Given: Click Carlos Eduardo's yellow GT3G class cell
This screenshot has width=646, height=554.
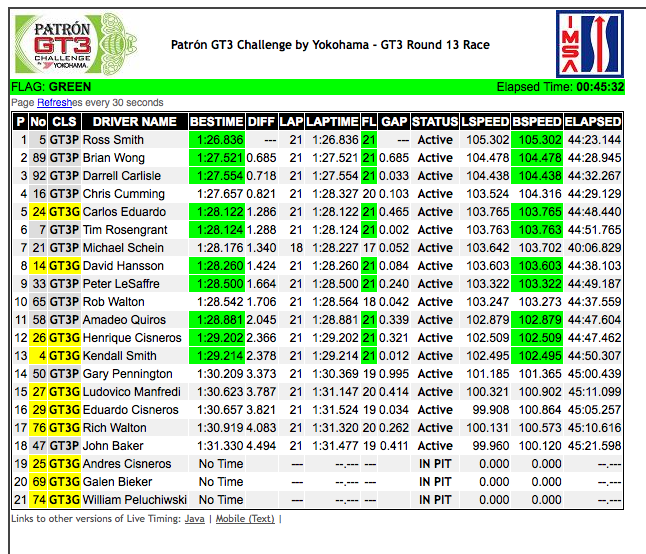Looking at the screenshot, I should (x=64, y=212).
